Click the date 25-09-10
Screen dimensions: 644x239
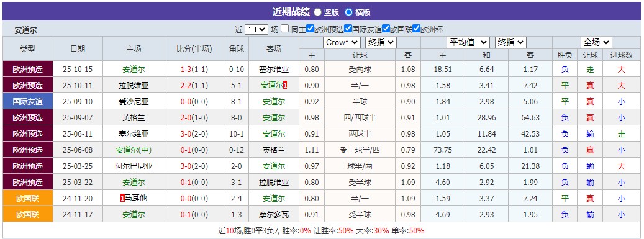coord(78,101)
